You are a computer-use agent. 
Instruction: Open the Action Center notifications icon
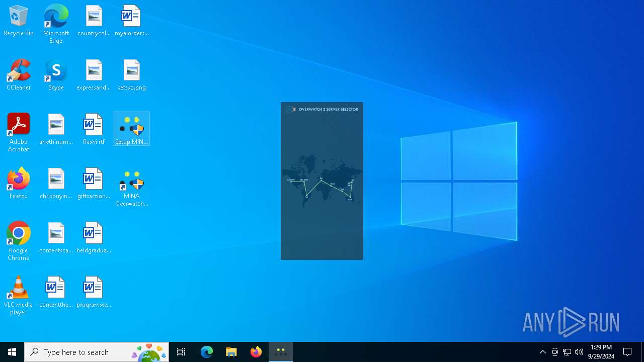627,352
